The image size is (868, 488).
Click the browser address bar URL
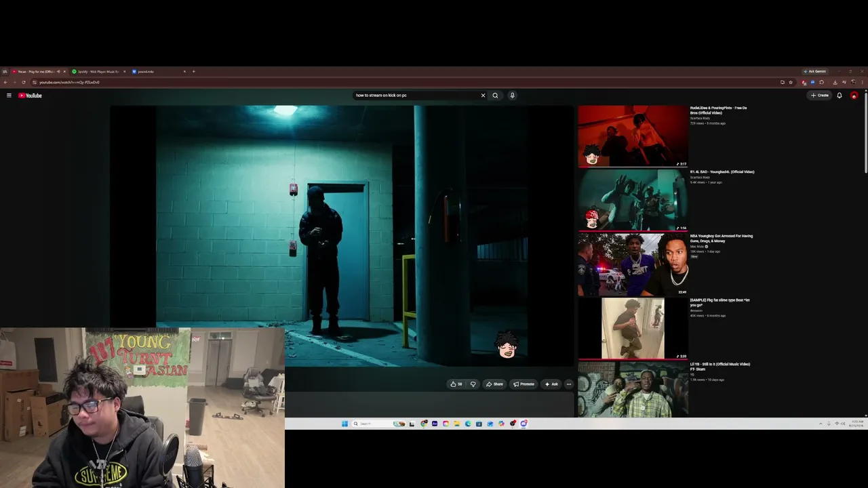click(x=69, y=82)
